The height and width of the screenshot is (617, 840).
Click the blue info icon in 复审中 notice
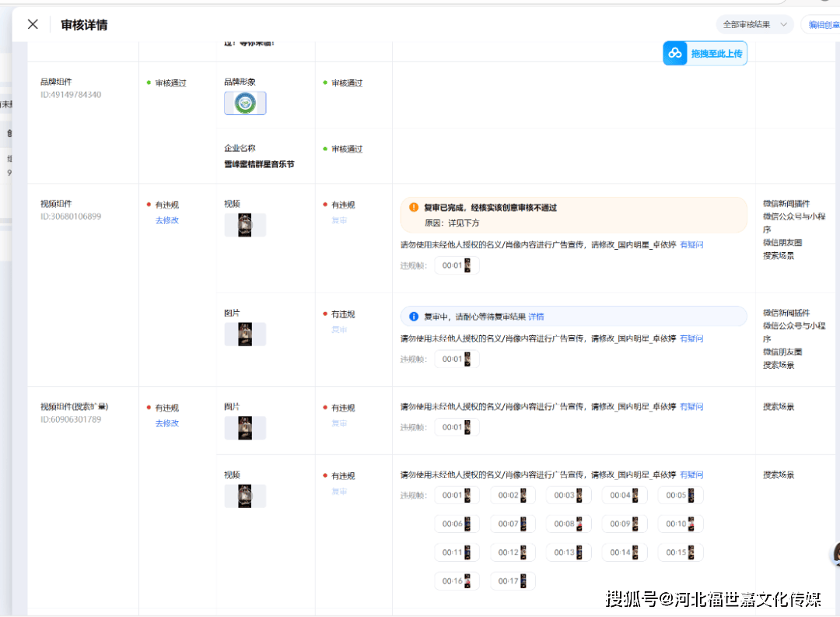click(x=414, y=317)
